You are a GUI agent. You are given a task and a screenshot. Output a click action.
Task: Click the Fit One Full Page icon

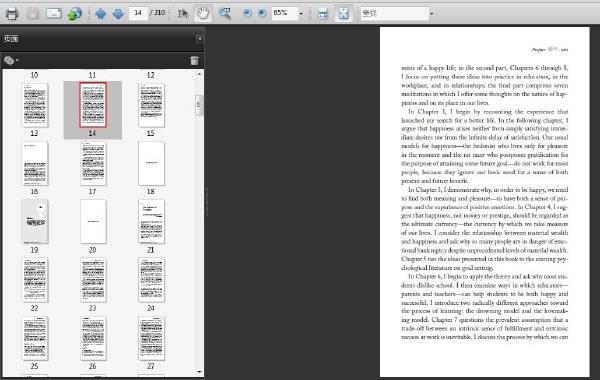344,13
